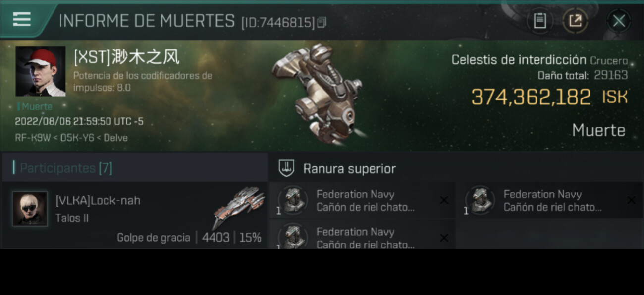This screenshot has width=644, height=295.
Task: View the victim pilot portrait with red cap
Action: [41, 71]
